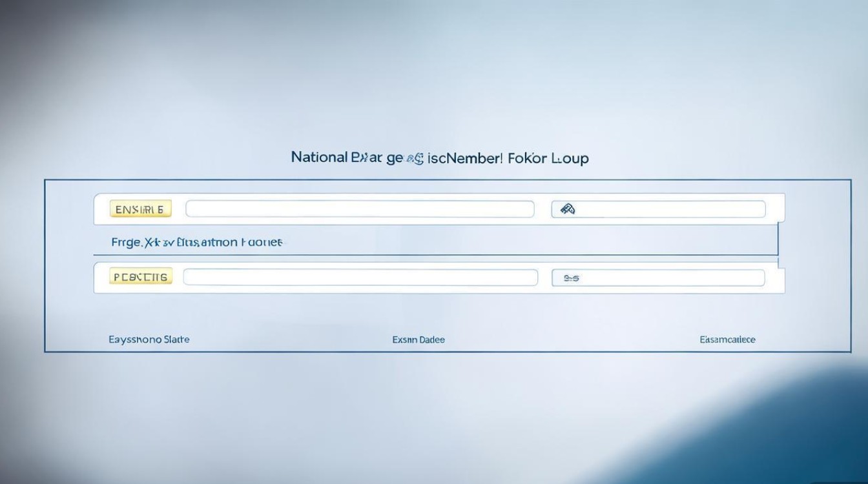Image resolution: width=868 pixels, height=484 pixels.
Task: Click the word 'Dadee' in footer
Action: tap(431, 339)
